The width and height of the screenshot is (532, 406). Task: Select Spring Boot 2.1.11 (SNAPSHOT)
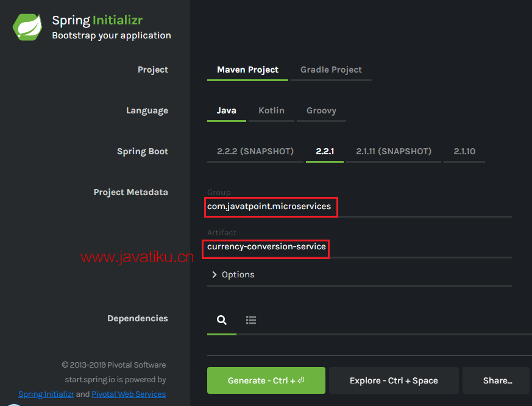394,151
